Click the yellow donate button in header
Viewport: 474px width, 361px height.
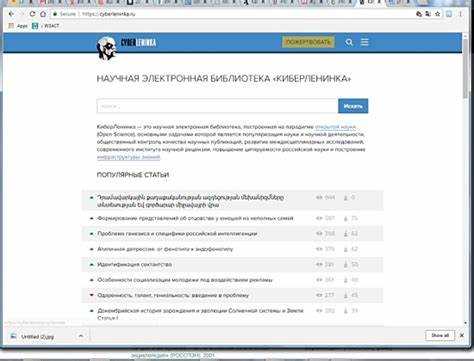click(308, 42)
